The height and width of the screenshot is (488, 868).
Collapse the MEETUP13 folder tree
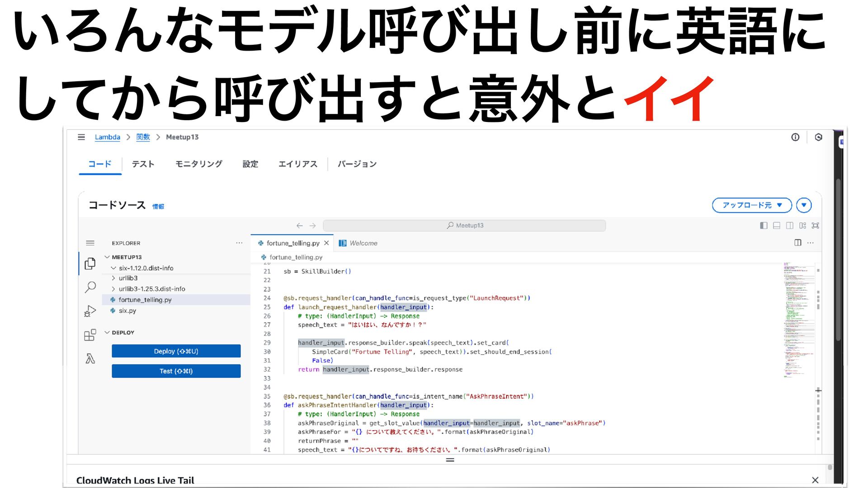point(107,257)
